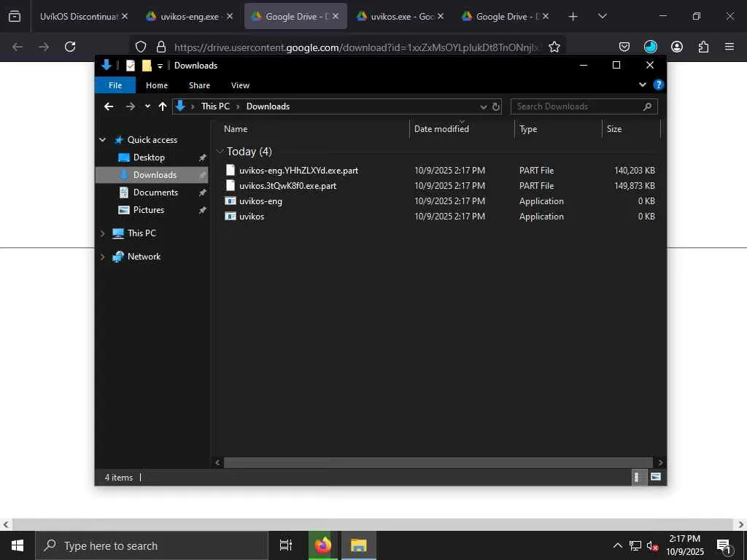Go back in File Explorer
The height and width of the screenshot is (560, 747).
(x=109, y=106)
